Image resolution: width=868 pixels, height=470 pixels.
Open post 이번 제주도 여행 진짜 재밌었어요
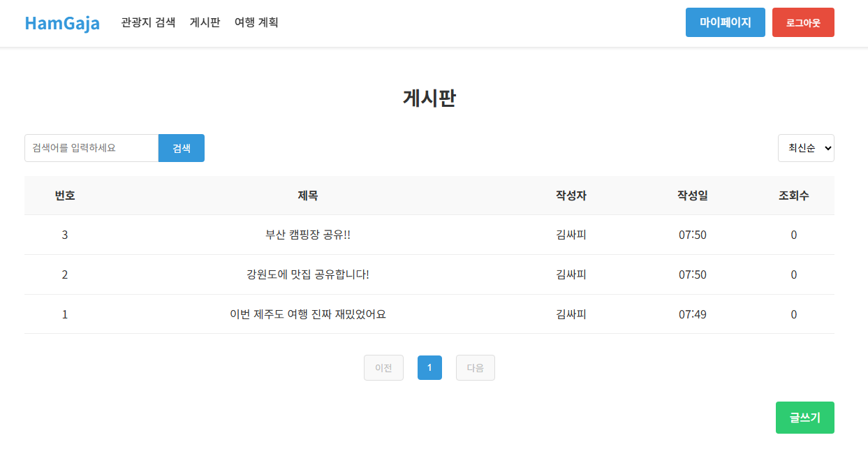click(x=308, y=314)
